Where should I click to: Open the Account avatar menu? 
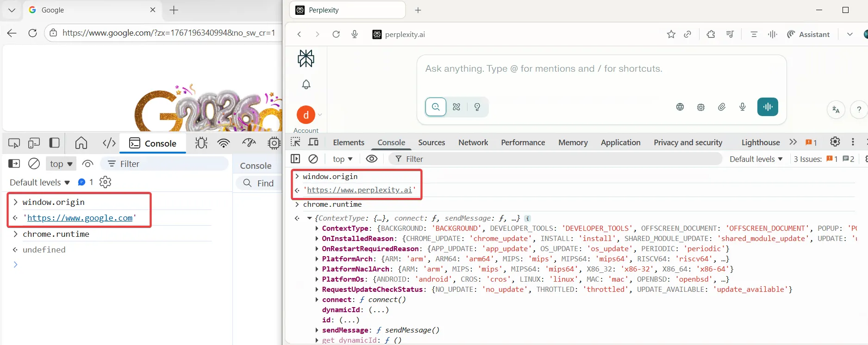(x=306, y=115)
